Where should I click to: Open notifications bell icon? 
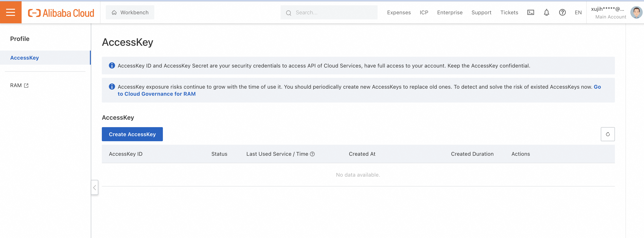[547, 12]
